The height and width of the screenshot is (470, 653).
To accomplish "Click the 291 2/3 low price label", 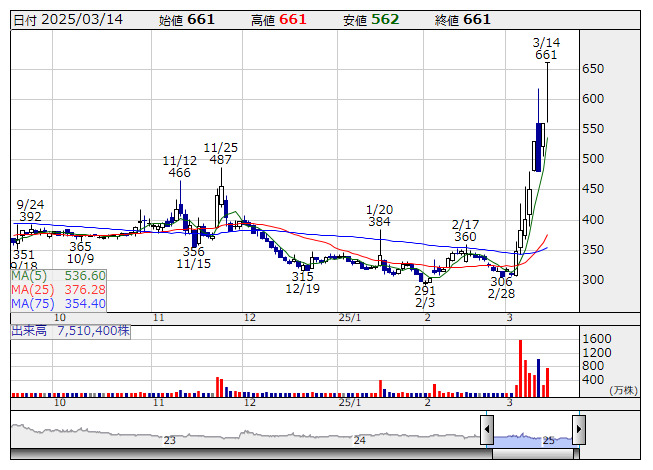I will [425, 296].
